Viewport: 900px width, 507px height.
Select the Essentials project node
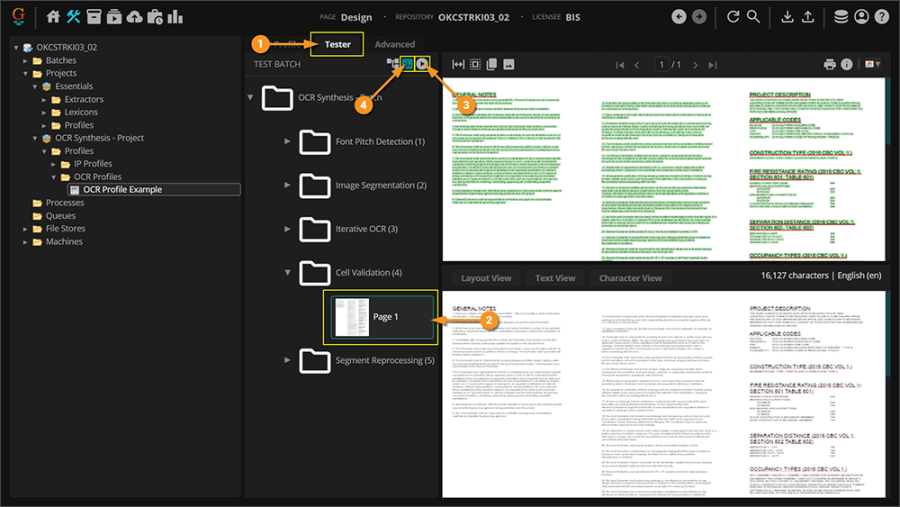click(x=73, y=86)
